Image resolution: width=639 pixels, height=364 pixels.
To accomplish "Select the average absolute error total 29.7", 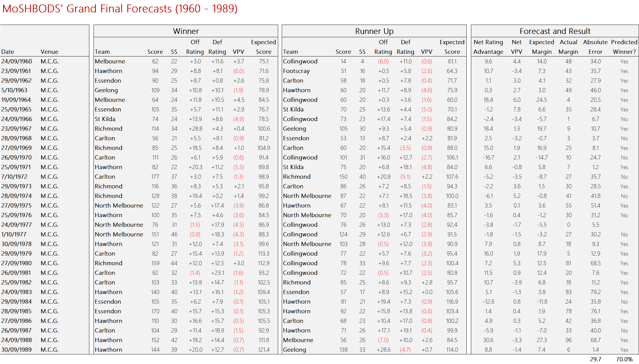I will [x=595, y=359].
